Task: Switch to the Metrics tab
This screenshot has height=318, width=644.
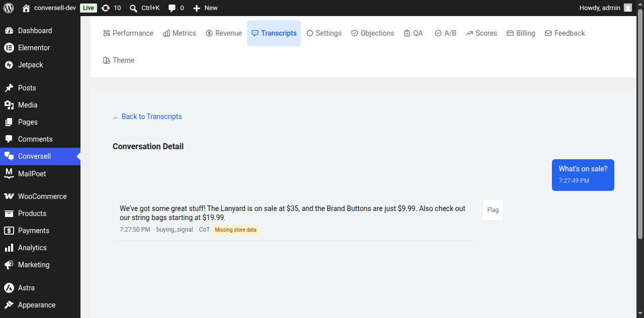Action: pos(180,33)
